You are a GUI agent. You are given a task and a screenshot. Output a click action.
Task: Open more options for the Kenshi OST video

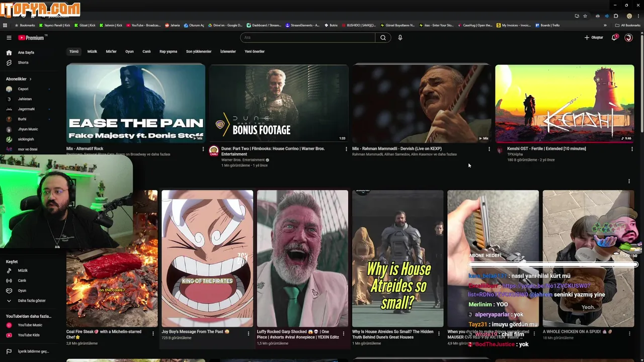632,149
